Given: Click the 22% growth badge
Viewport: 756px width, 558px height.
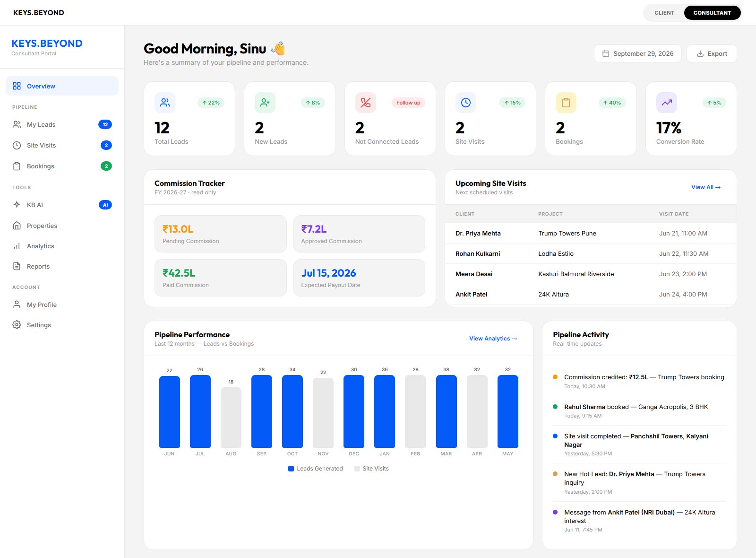Looking at the screenshot, I should tap(211, 103).
